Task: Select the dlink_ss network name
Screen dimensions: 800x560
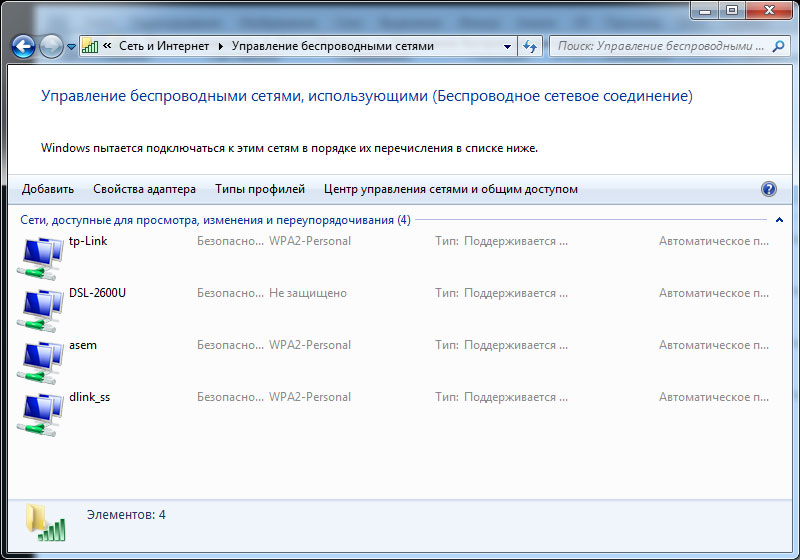Action: pyautogui.click(x=89, y=397)
